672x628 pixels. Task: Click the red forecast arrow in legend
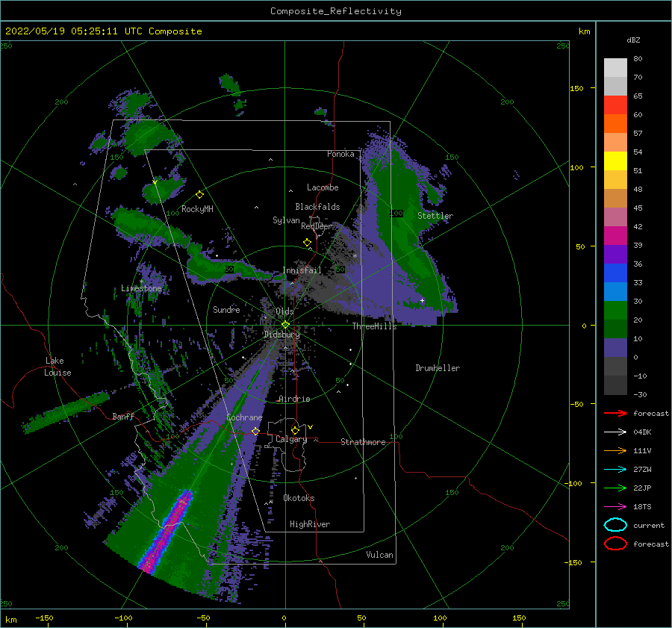tap(615, 413)
